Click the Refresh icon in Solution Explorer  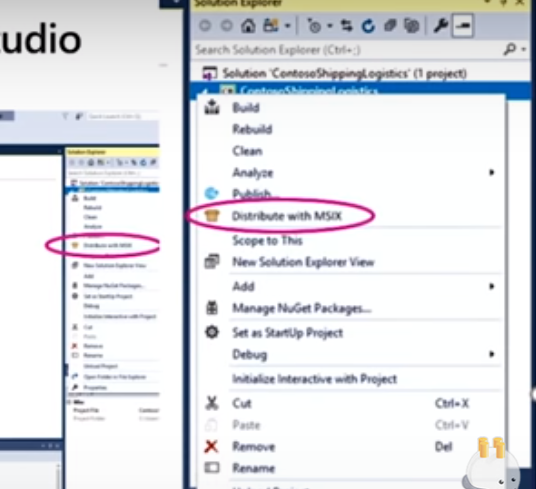point(368,26)
